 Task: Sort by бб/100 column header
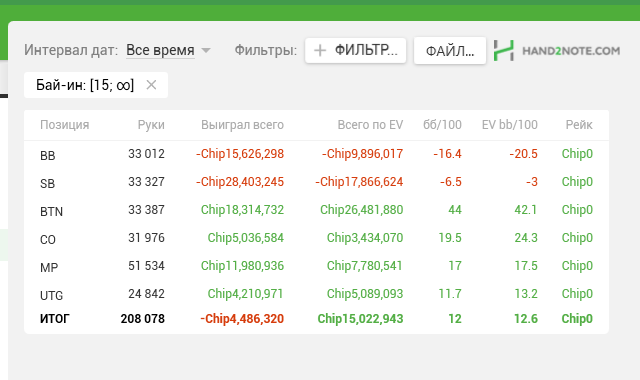[442, 125]
